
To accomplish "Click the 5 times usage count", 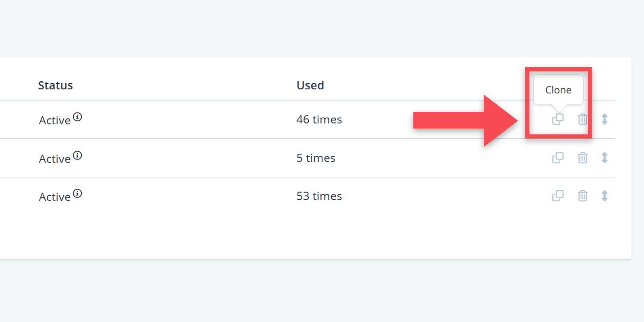I will pos(316,158).
